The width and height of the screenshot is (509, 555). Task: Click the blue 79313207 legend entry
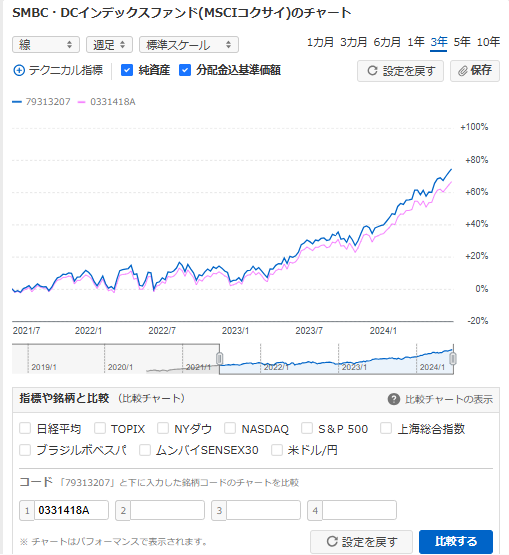(41, 102)
